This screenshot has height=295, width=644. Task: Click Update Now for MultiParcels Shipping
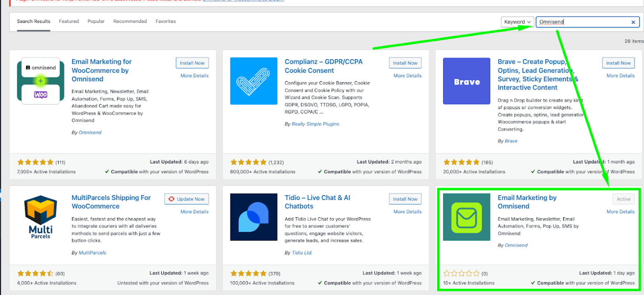point(186,199)
